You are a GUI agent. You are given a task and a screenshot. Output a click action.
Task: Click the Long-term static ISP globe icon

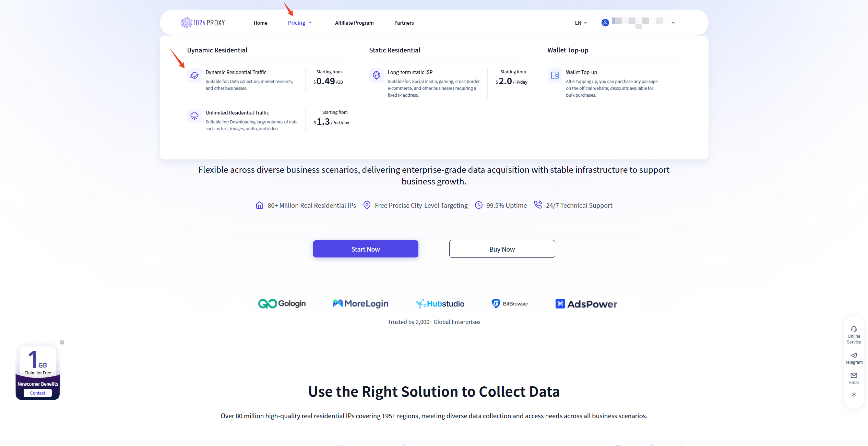pos(377,75)
